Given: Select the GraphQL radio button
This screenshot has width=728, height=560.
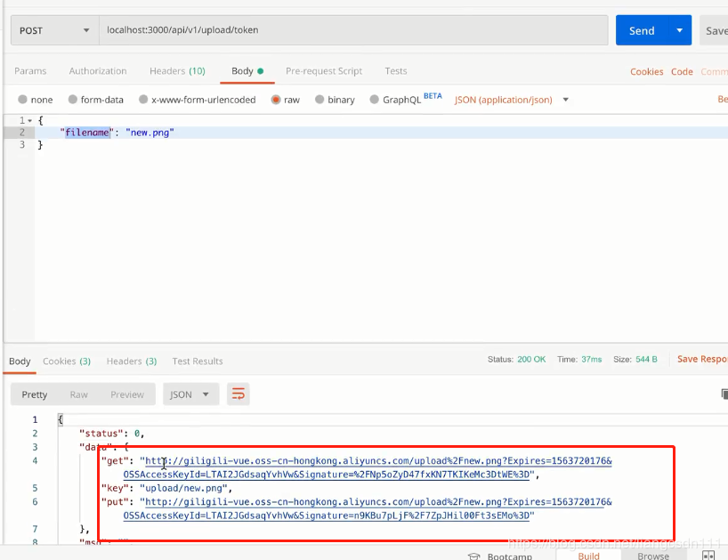Looking at the screenshot, I should pyautogui.click(x=374, y=100).
